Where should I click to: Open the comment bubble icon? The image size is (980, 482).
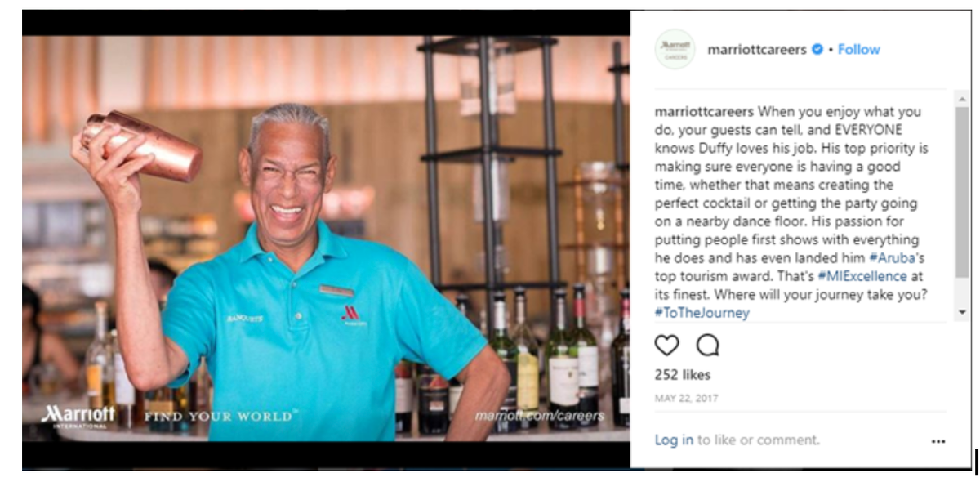707,346
